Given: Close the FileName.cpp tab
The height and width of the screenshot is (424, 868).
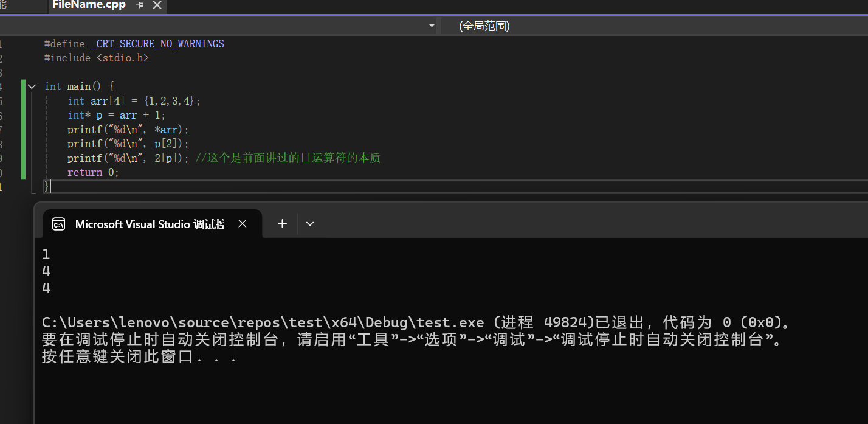Looking at the screenshot, I should point(157,4).
